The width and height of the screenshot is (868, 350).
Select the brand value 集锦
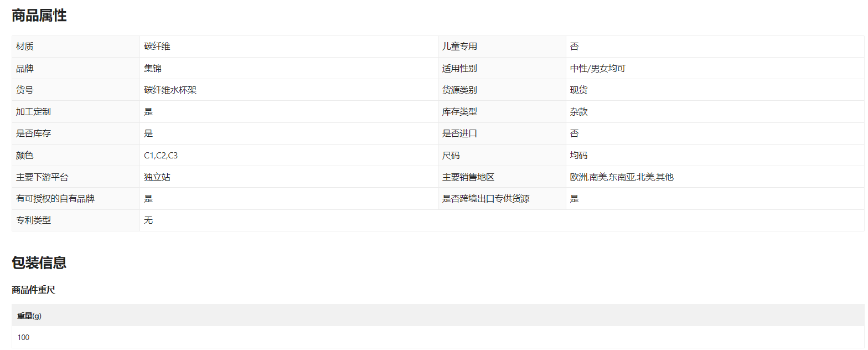pos(153,69)
